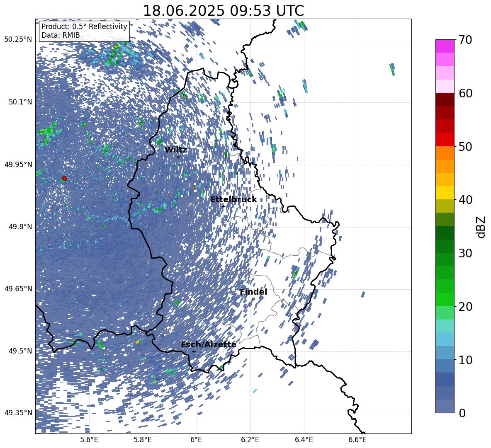Click the Wiltz city label
Image resolution: width=491 pixels, height=448 pixels.
coord(176,150)
